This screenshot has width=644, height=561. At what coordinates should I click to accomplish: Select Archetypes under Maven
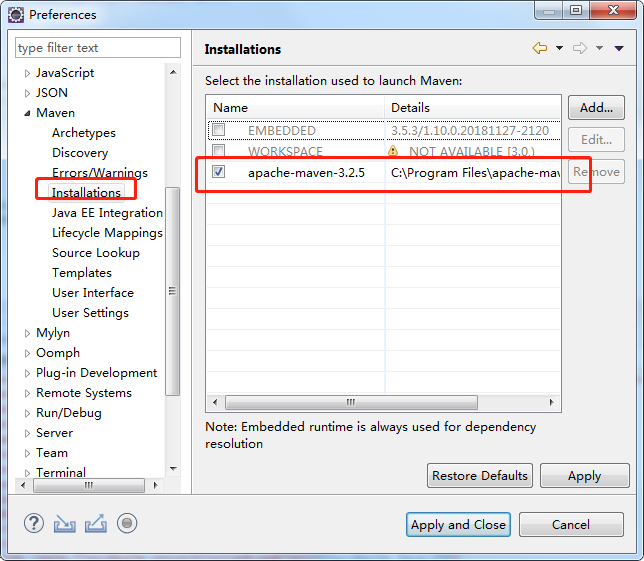pos(84,133)
